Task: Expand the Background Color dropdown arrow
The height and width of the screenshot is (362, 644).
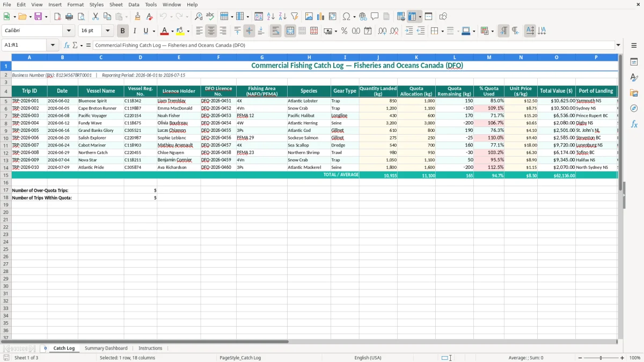Action: pos(188,31)
